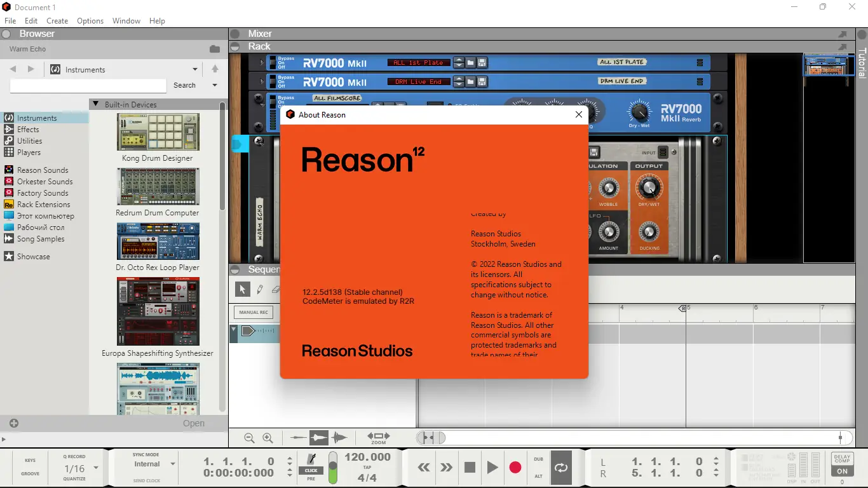Click the red Record button
This screenshot has height=488, width=868.
(515, 468)
